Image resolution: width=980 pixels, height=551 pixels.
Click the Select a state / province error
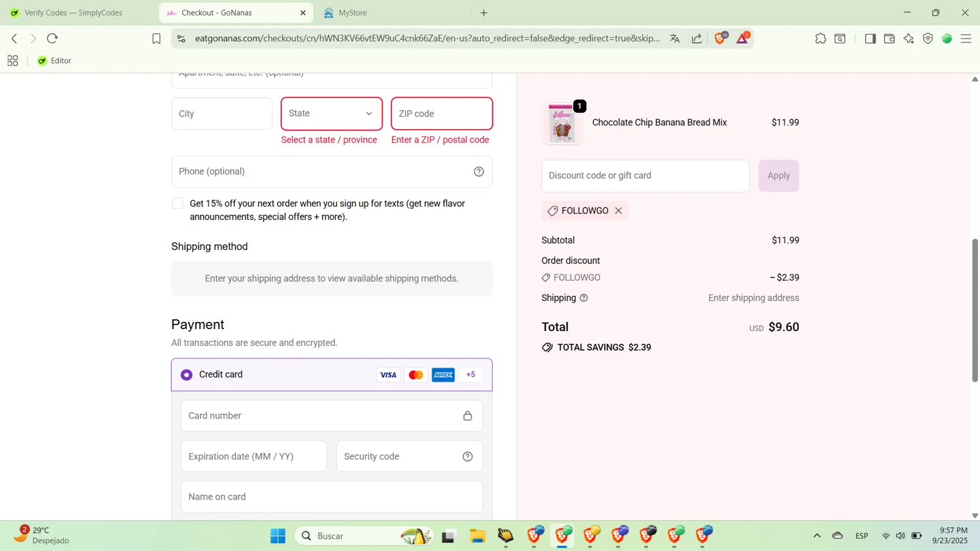click(x=329, y=140)
